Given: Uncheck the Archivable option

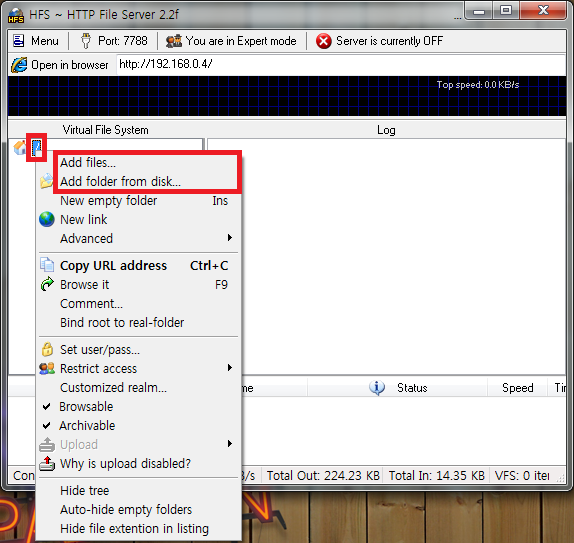Looking at the screenshot, I should coord(139,426).
